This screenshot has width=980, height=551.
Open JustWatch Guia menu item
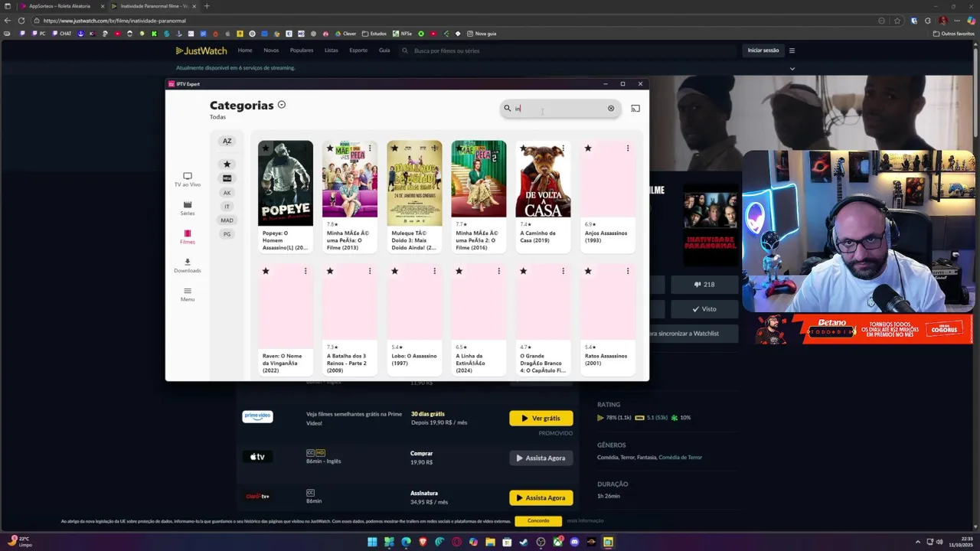tap(384, 51)
